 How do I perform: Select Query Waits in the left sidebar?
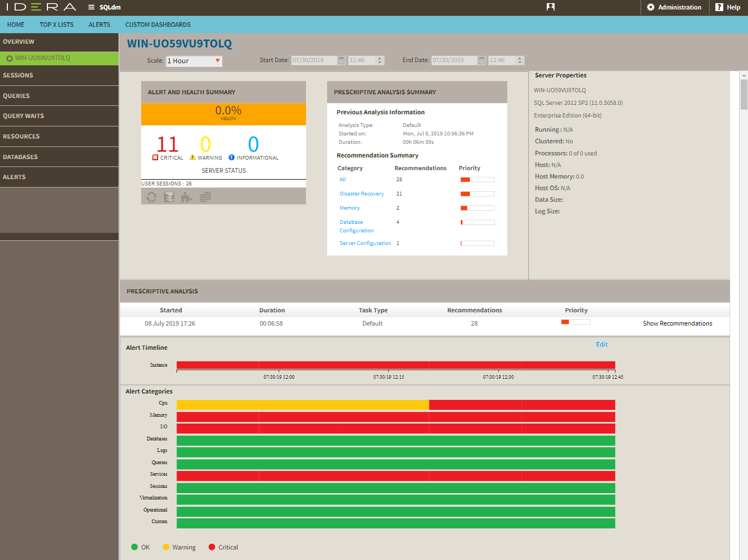(24, 116)
